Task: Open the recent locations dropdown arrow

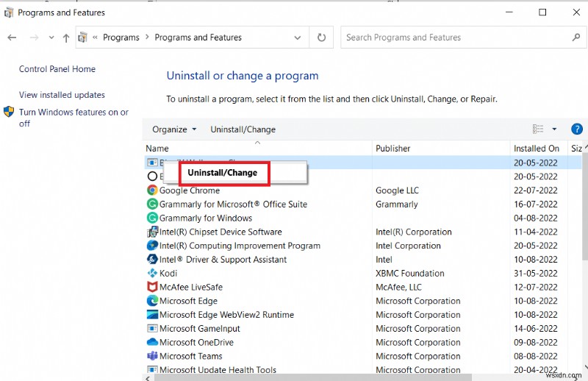Action: 51,38
